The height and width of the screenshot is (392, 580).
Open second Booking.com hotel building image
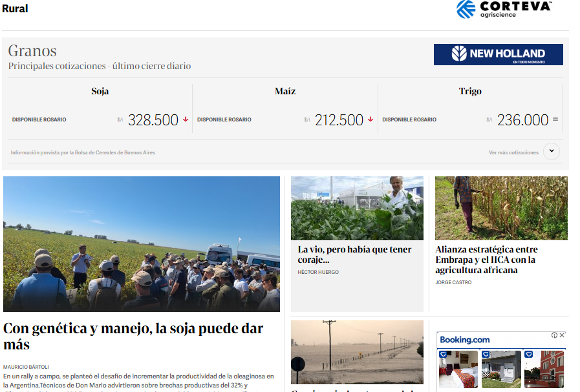click(x=501, y=369)
